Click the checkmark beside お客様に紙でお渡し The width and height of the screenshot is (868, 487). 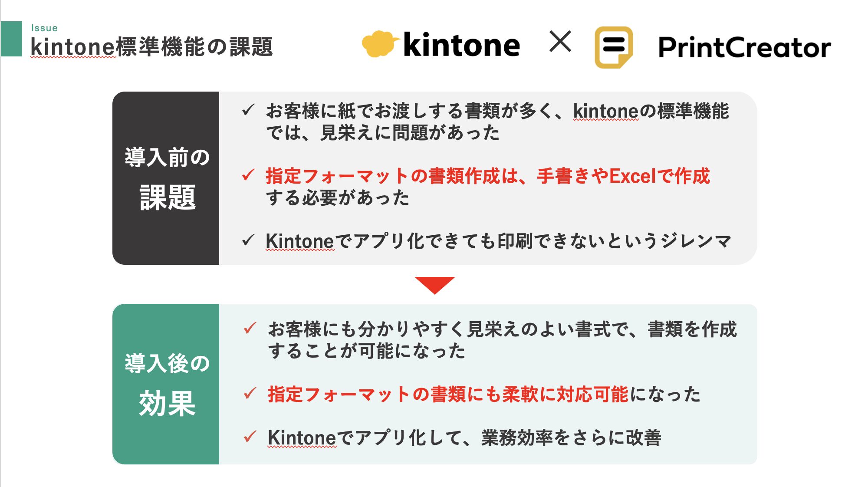[248, 110]
